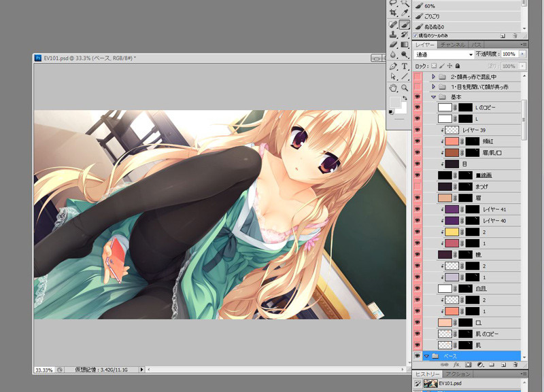Image resolution: width=544 pixels, height=392 pixels.
Task: Select the EV101.psd history snapshot
Action: 466,383
